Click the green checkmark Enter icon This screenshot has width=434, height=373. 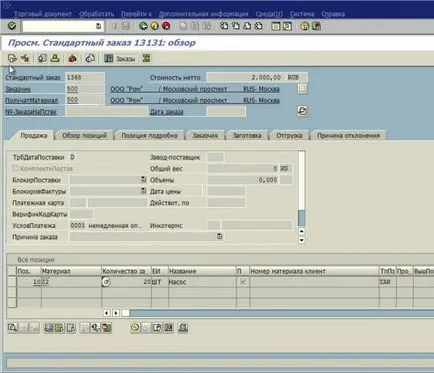(12, 26)
